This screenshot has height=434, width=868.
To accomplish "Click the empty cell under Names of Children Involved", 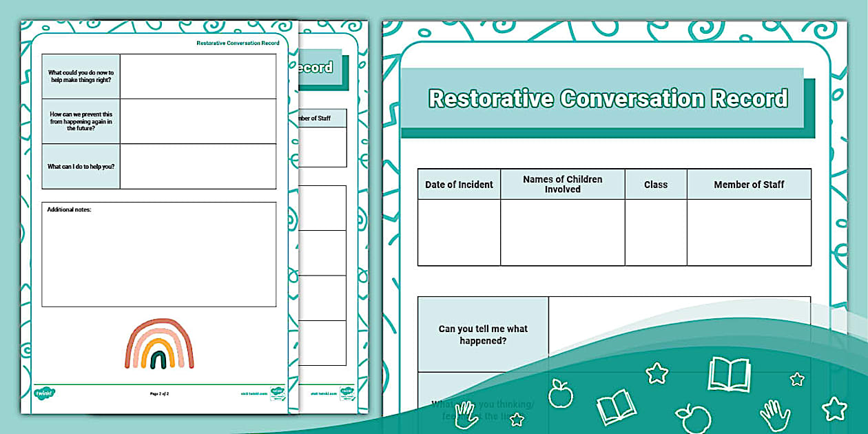I will [x=562, y=232].
